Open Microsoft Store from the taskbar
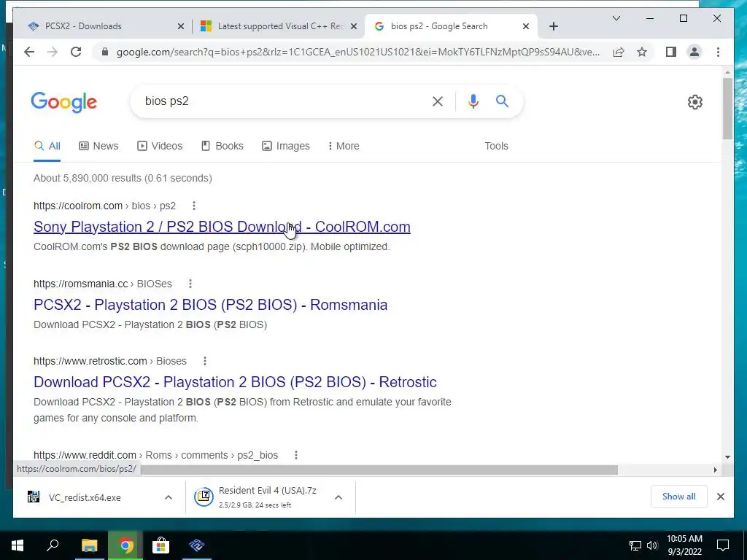 click(x=160, y=545)
